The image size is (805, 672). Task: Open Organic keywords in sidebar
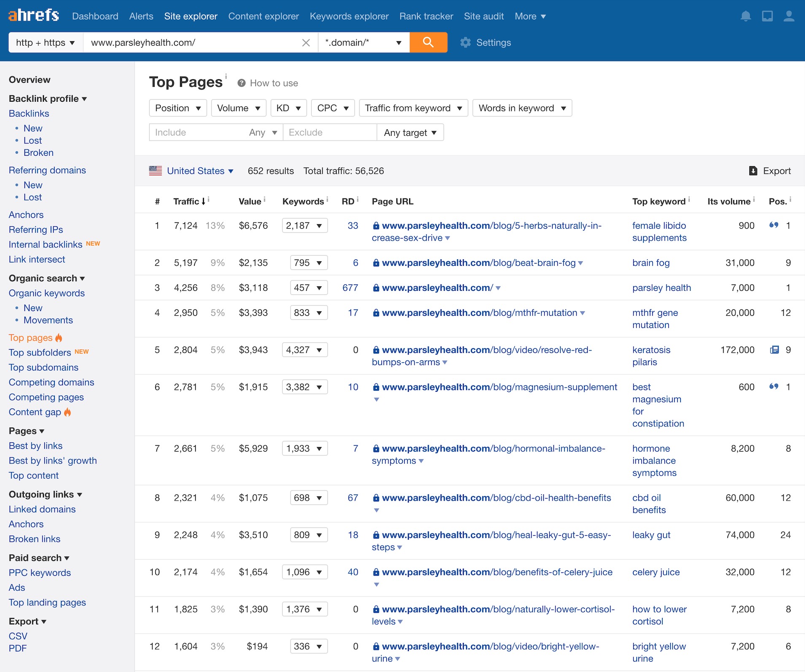pos(47,293)
